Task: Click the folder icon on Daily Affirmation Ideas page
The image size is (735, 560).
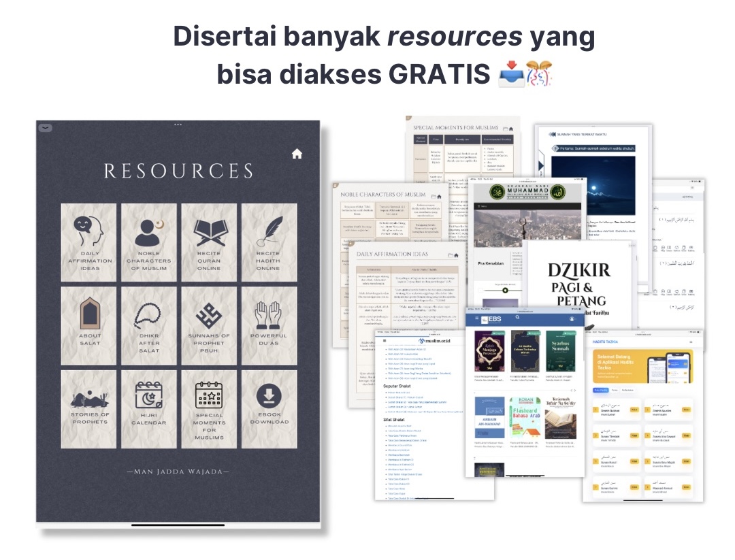Action: pos(450,255)
